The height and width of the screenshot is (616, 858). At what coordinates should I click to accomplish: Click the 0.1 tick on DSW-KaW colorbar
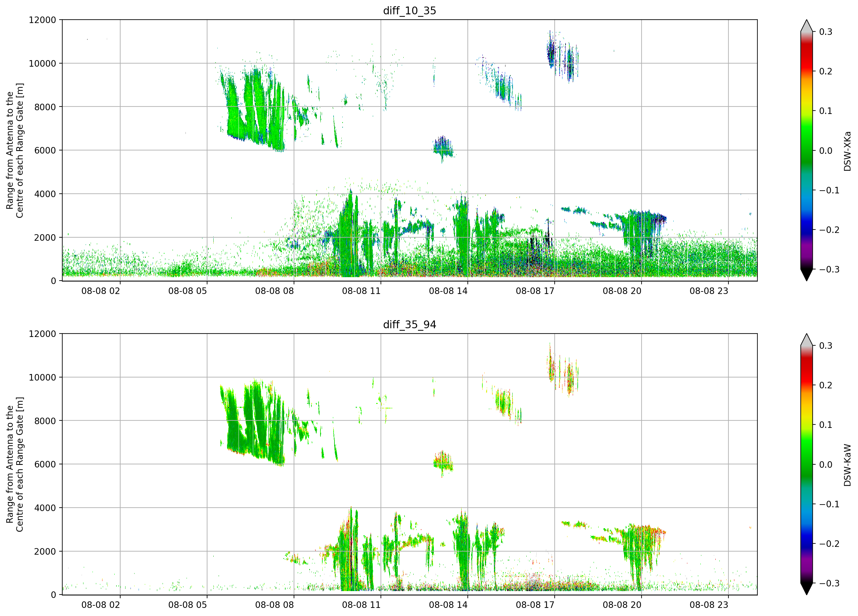click(826, 425)
